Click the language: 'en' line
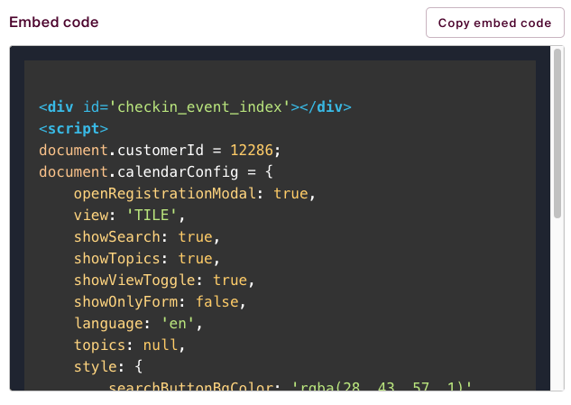The image size is (571, 405). [x=138, y=323]
